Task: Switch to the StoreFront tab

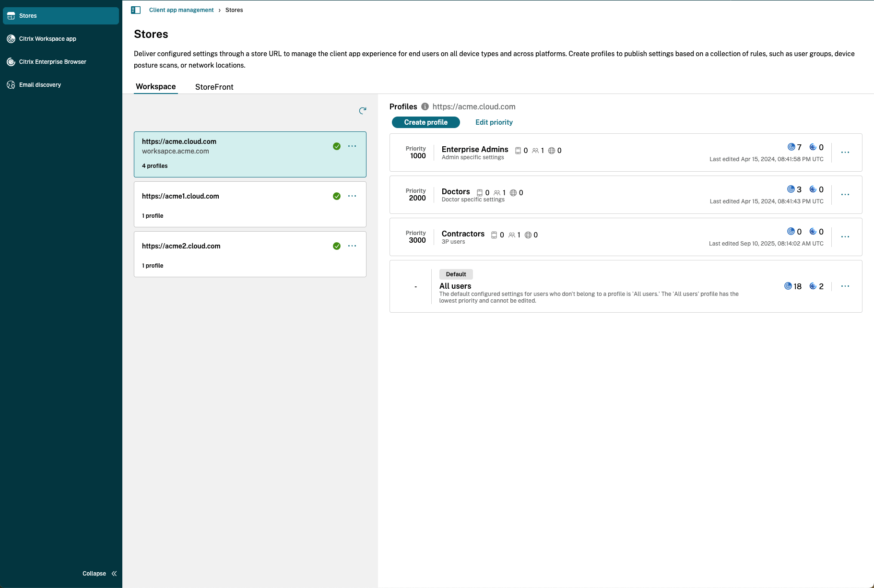Action: (214, 87)
